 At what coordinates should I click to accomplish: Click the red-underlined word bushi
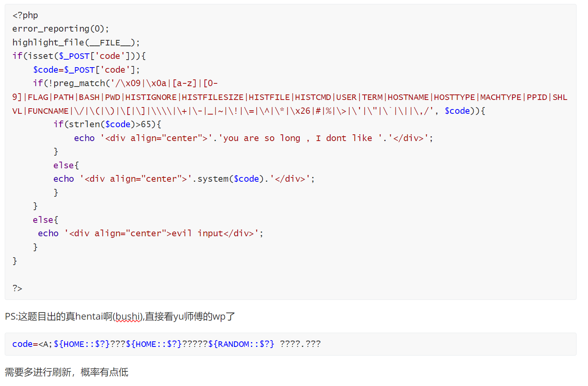tap(127, 317)
